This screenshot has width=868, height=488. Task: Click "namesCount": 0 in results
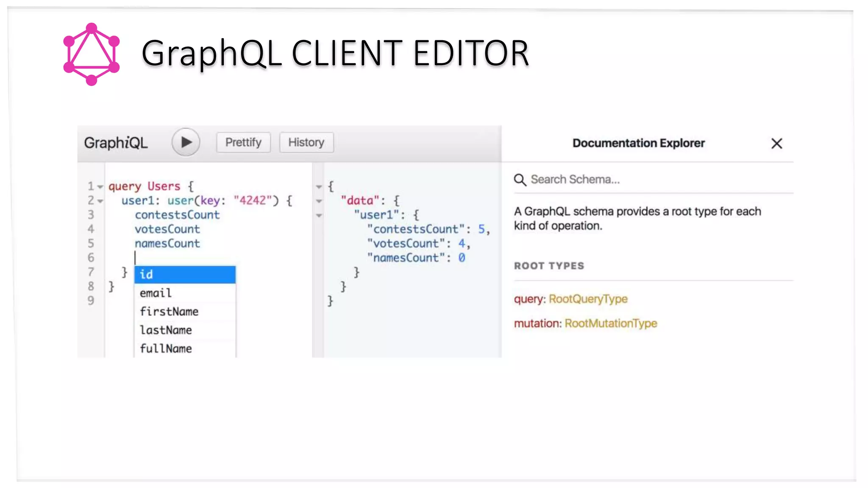[x=416, y=258]
